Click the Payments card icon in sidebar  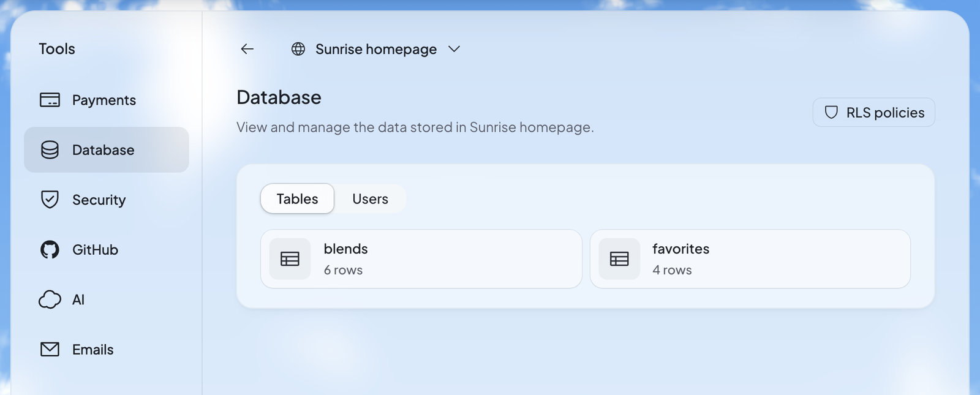(x=50, y=100)
